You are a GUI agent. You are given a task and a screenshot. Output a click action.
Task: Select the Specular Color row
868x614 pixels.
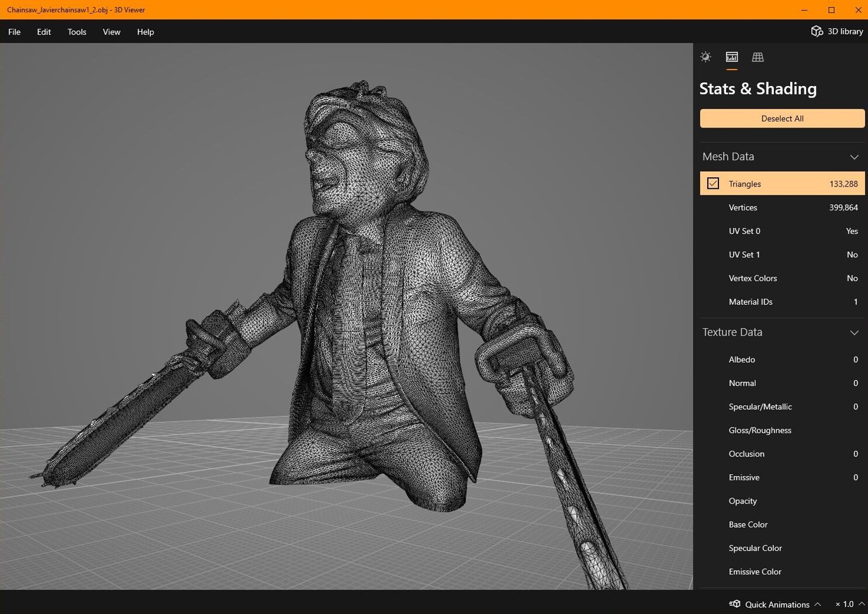pyautogui.click(x=782, y=548)
